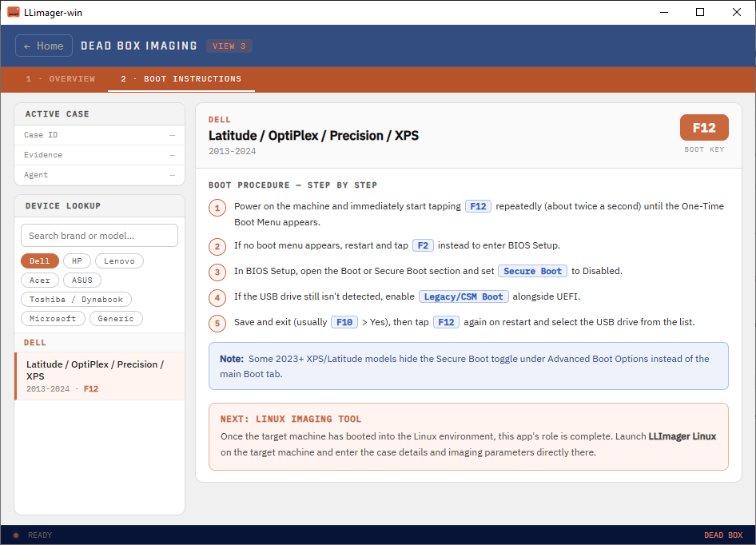The height and width of the screenshot is (545, 756).
Task: Click the VIEW 3 badge in header
Action: coord(229,46)
